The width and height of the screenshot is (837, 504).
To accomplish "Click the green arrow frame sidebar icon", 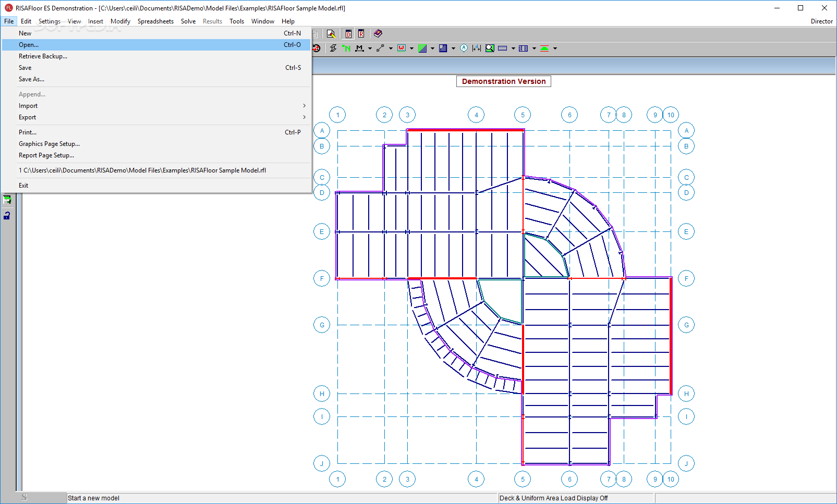I will (7, 199).
